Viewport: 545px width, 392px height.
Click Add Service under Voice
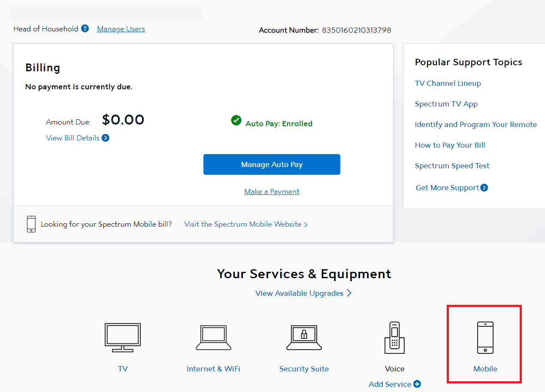(x=390, y=384)
